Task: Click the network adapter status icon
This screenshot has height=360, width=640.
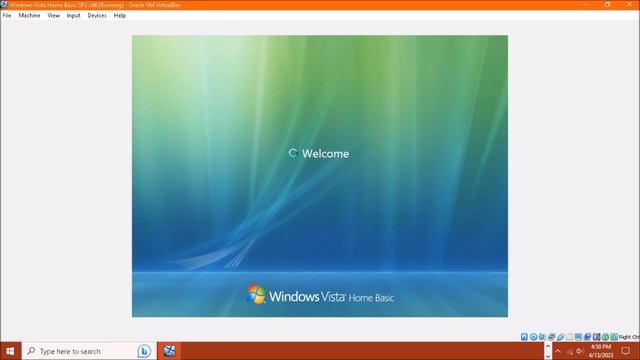Action: coord(551,337)
